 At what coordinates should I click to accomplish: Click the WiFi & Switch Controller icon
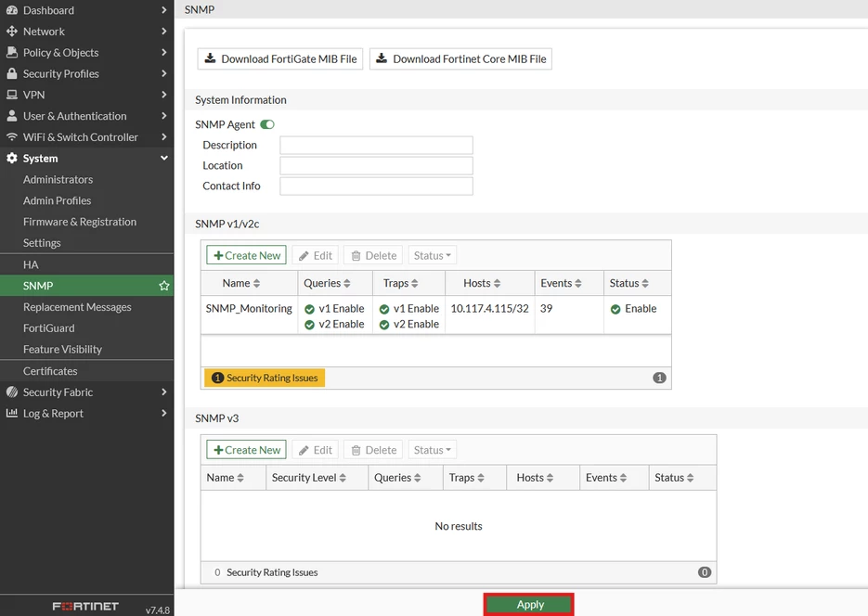coord(12,136)
